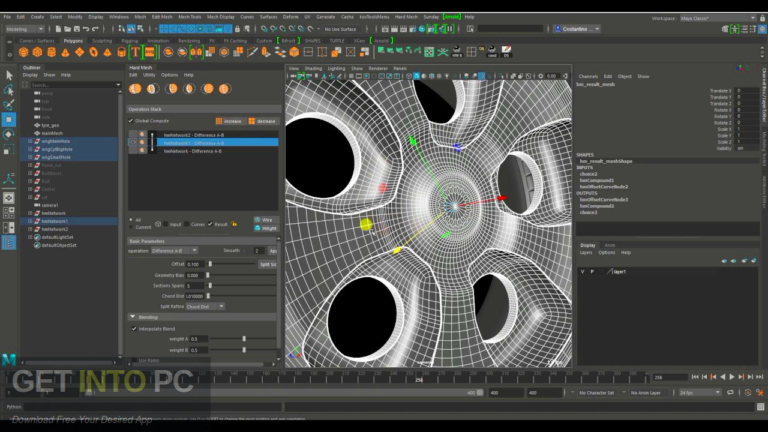Open the viewport Shading menu
The height and width of the screenshot is (432, 768).
[313, 69]
